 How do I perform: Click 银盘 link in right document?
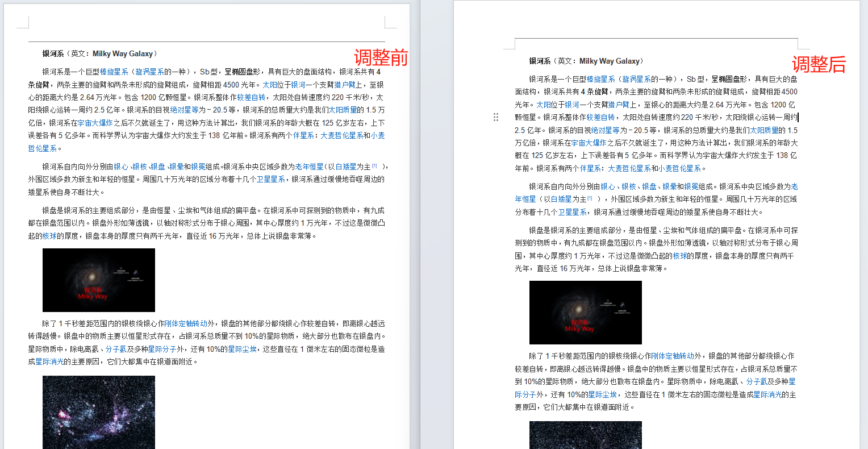[x=649, y=186]
